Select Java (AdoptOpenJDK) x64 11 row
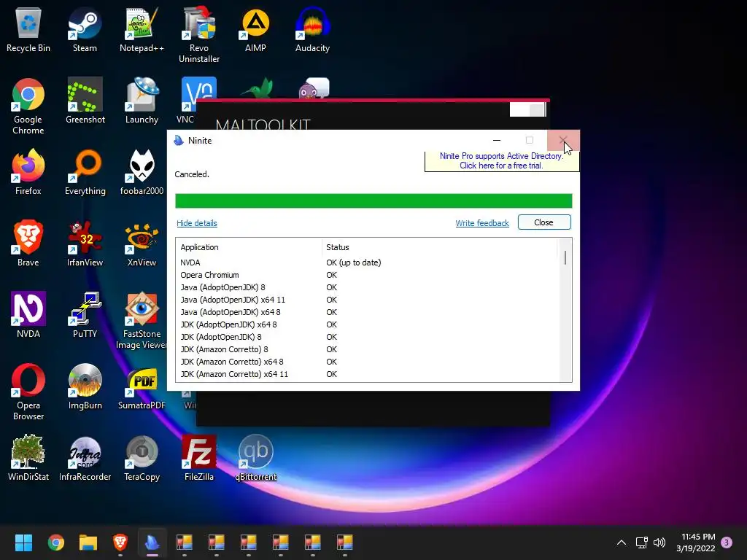This screenshot has width=747, height=560. [x=367, y=300]
